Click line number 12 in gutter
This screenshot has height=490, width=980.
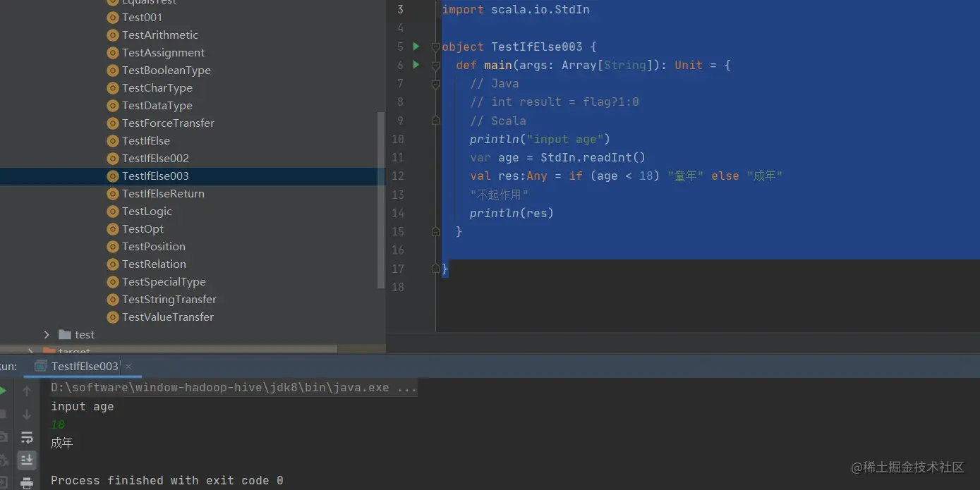coord(398,176)
